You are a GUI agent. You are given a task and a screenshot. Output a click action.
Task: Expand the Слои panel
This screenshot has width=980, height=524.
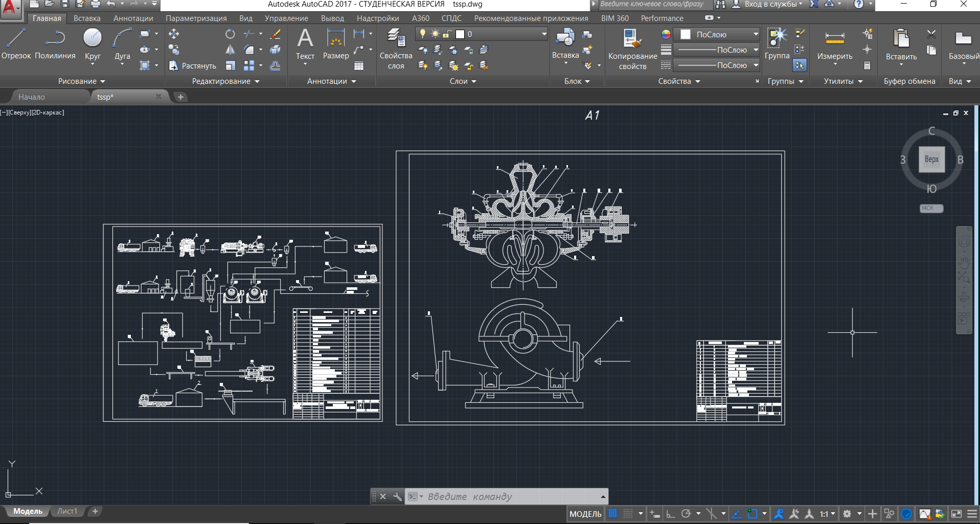click(463, 81)
